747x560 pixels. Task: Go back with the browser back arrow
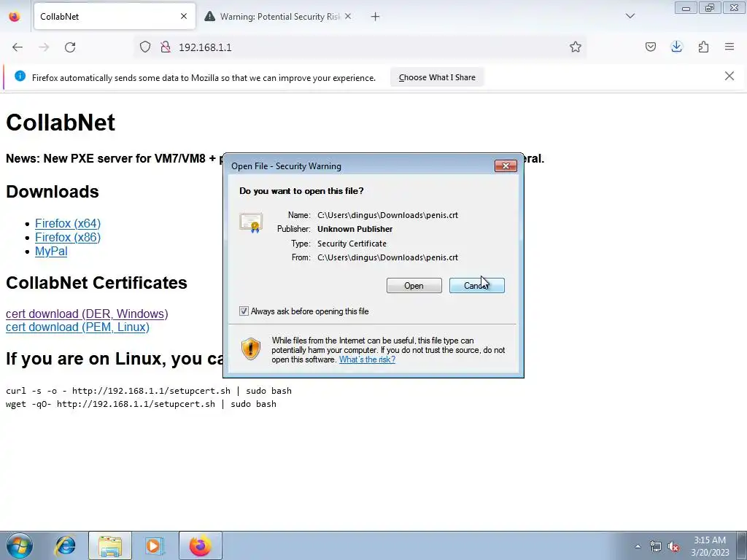18,47
